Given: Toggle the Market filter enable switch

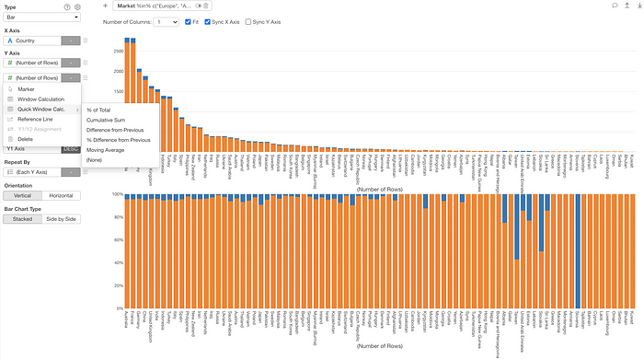Looking at the screenshot, I should tap(199, 6).
